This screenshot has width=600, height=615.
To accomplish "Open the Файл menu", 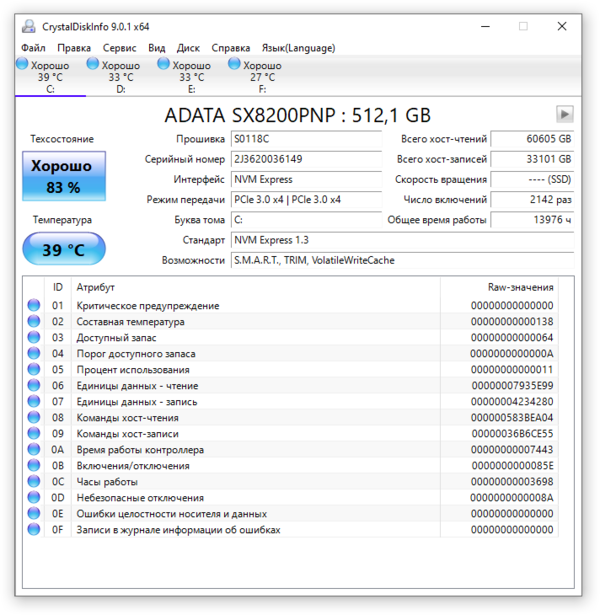I will point(33,47).
